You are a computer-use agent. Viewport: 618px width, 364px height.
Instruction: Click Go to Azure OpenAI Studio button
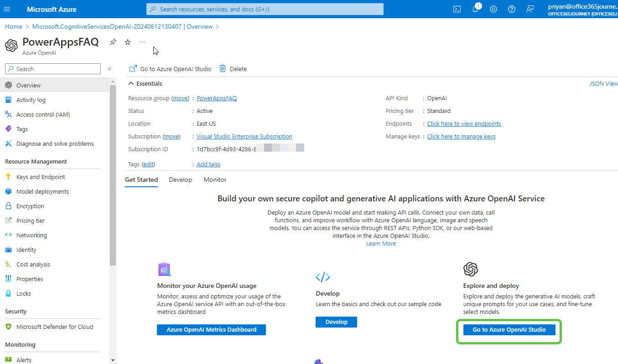coord(509,329)
